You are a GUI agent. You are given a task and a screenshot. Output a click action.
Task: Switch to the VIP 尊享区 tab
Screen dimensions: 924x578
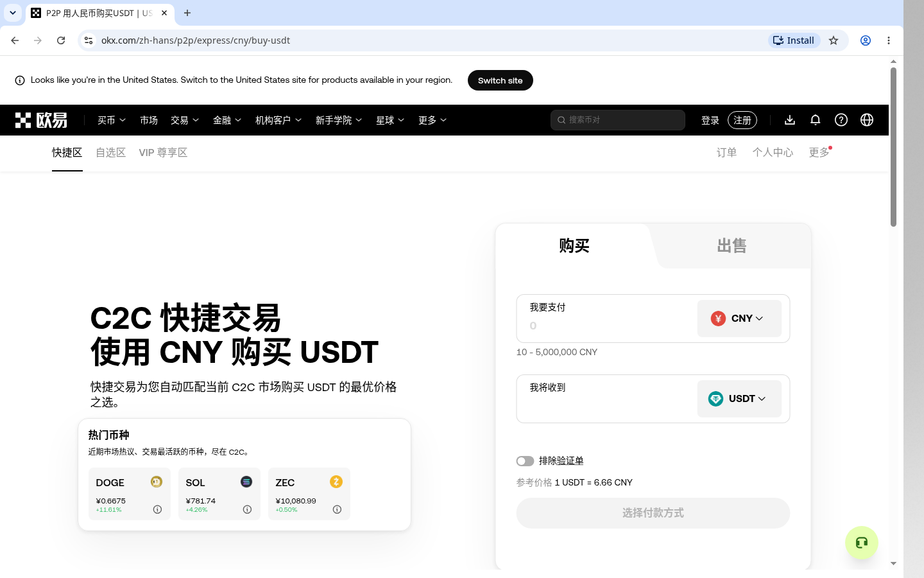coord(163,153)
